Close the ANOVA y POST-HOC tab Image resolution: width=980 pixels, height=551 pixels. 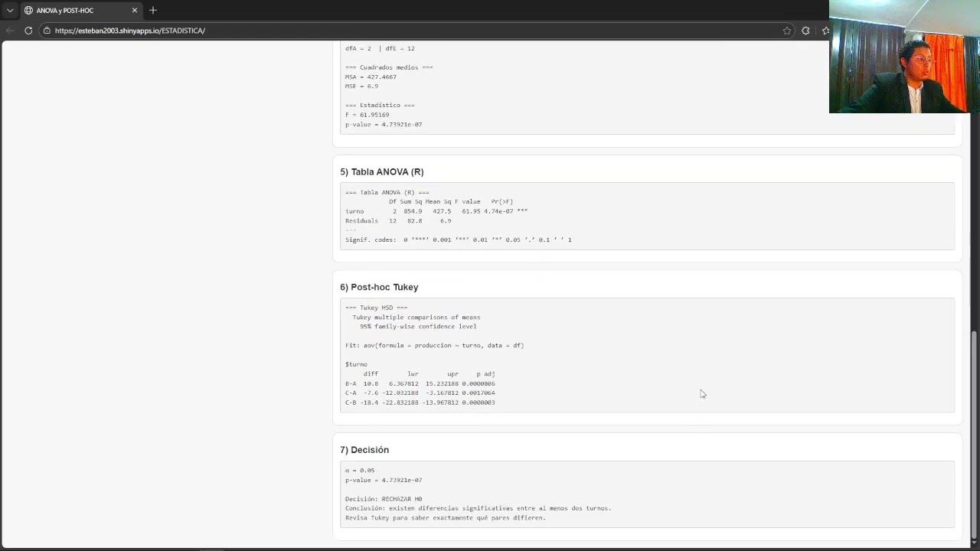pyautogui.click(x=135, y=10)
